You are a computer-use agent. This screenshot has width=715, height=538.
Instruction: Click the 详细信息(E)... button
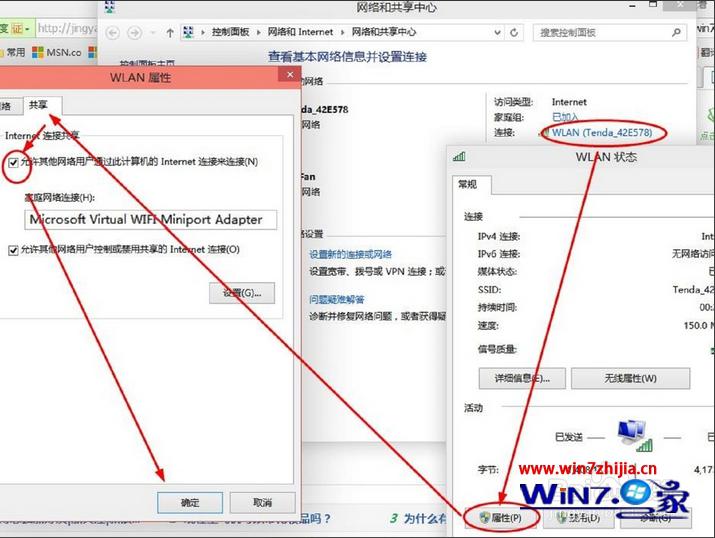[x=522, y=378]
